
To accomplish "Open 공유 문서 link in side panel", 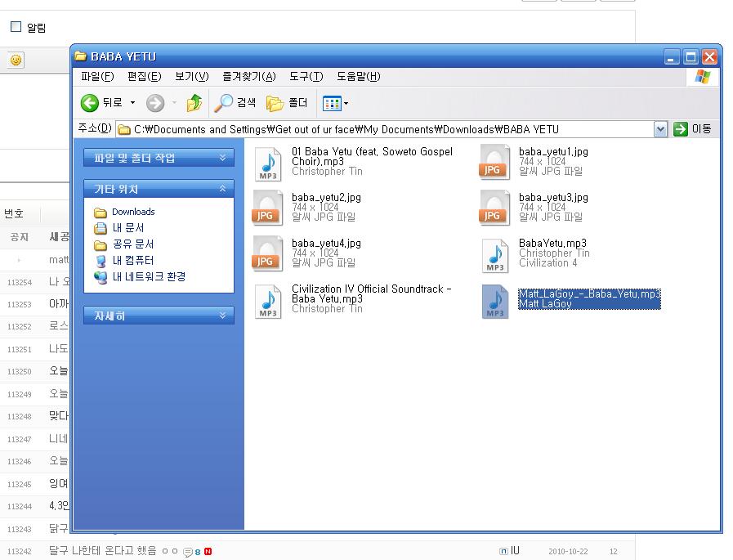I will tap(133, 244).
